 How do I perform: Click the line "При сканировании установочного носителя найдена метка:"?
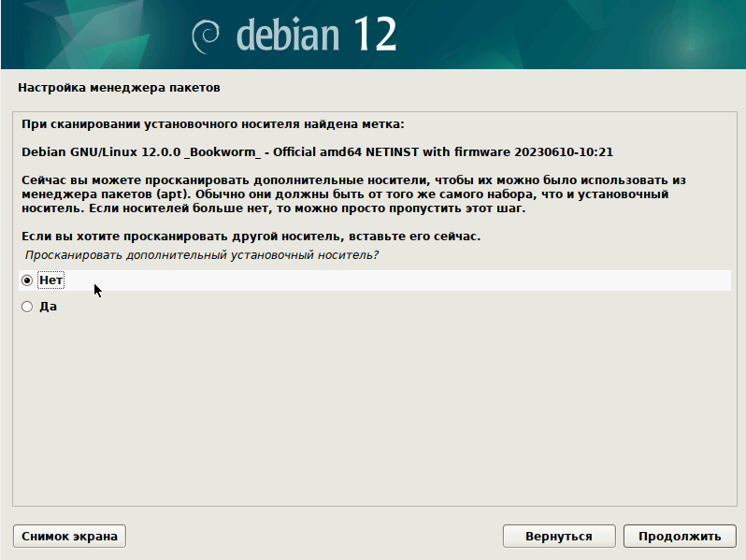tap(212, 124)
